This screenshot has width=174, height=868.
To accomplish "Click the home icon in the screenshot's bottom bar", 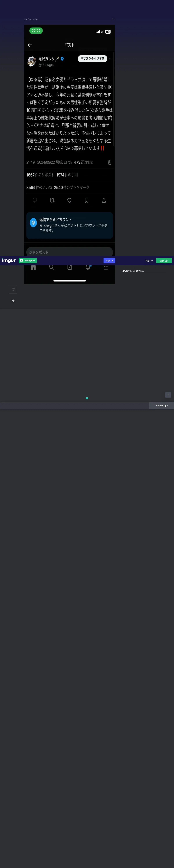I will click(x=33, y=267).
